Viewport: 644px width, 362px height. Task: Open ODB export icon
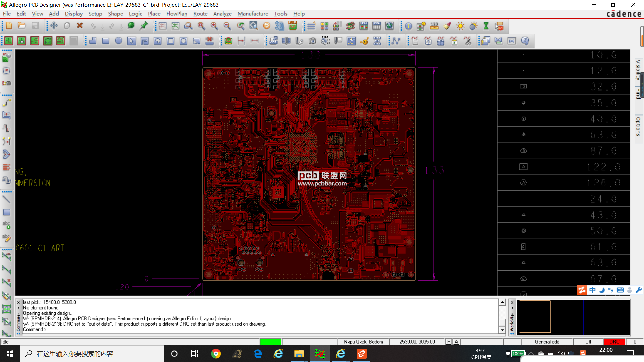click(x=274, y=41)
